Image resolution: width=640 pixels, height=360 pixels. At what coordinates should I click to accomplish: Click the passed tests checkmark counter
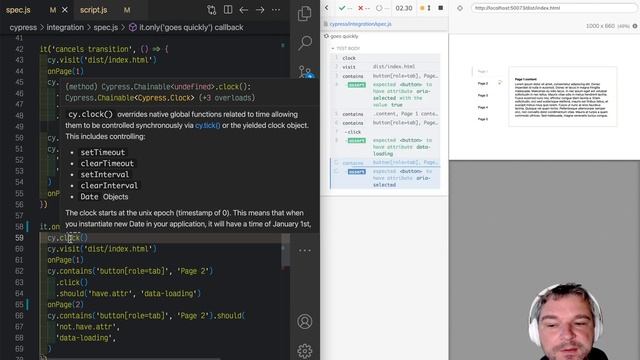point(345,8)
